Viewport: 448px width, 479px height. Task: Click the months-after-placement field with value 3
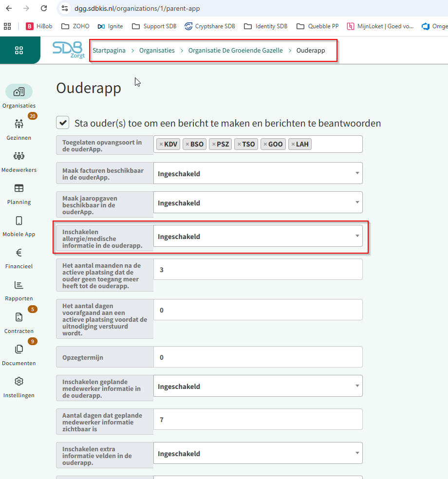pyautogui.click(x=258, y=270)
